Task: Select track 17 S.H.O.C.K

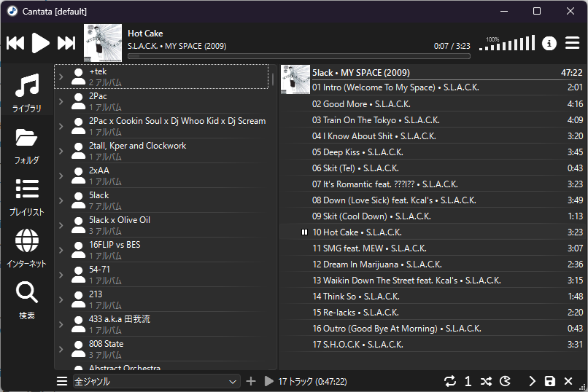Action: (432, 345)
